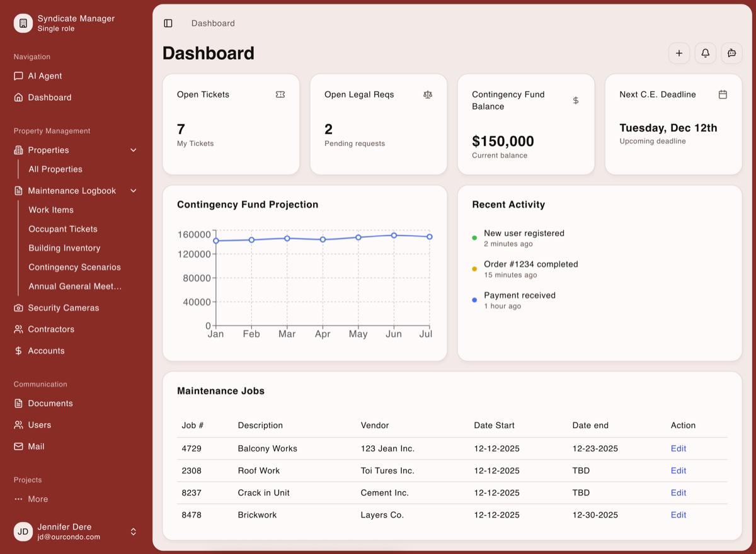Open the Jennifer Dere account switcher arrows
Image resolution: width=756 pixels, height=554 pixels.
click(x=134, y=532)
